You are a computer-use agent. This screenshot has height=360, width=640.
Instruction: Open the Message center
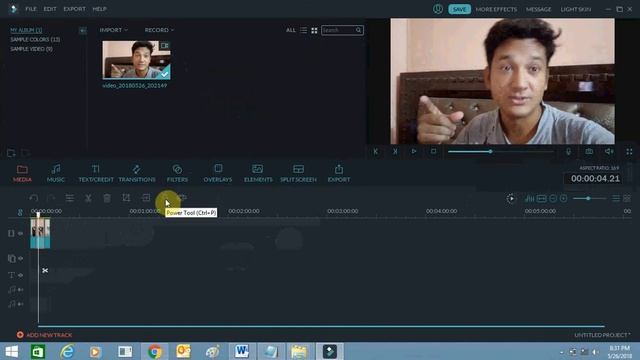(x=538, y=9)
